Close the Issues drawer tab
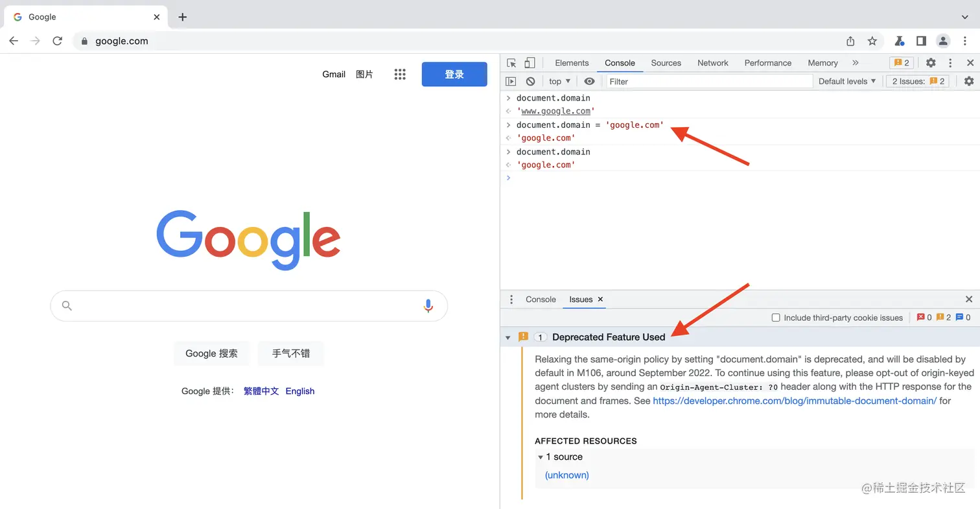980x509 pixels. point(600,300)
